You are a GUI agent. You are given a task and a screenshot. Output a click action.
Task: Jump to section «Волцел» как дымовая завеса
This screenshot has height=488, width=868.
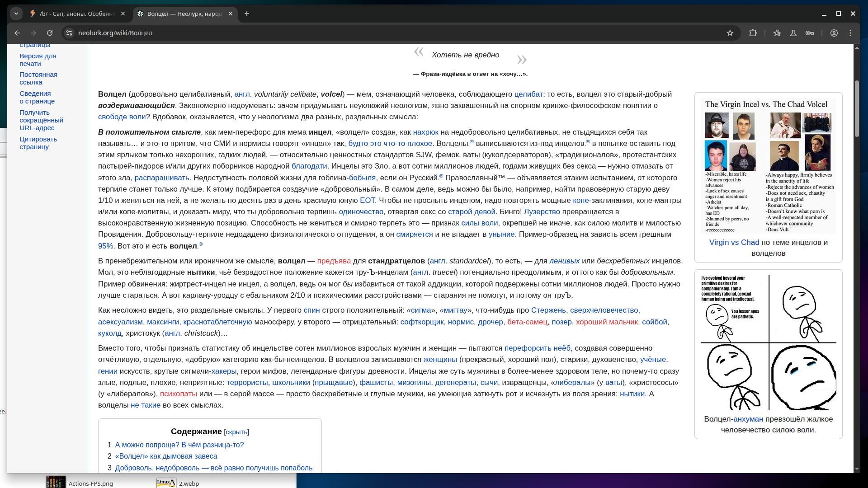166,456
